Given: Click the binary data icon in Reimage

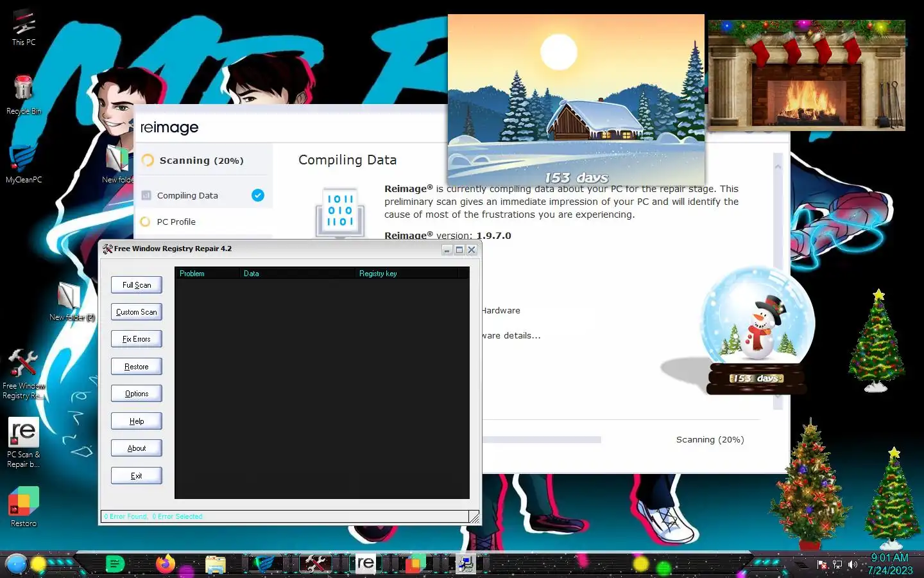Looking at the screenshot, I should point(340,213).
